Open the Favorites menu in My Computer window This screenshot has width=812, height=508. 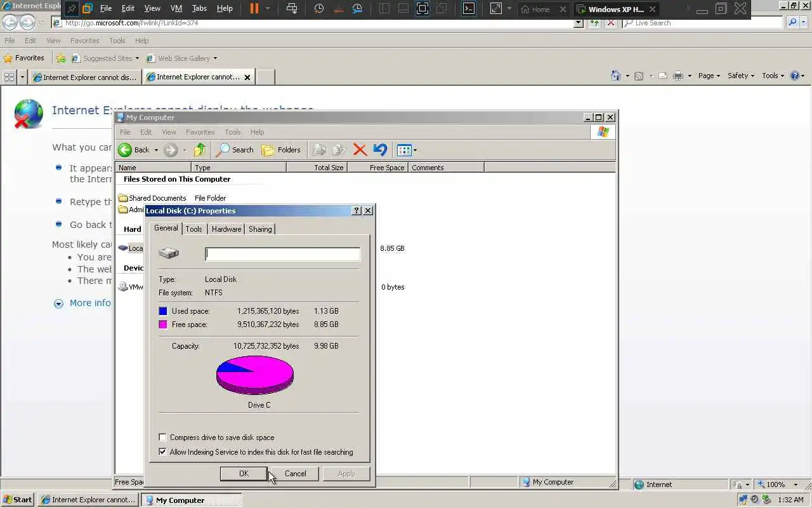click(200, 132)
